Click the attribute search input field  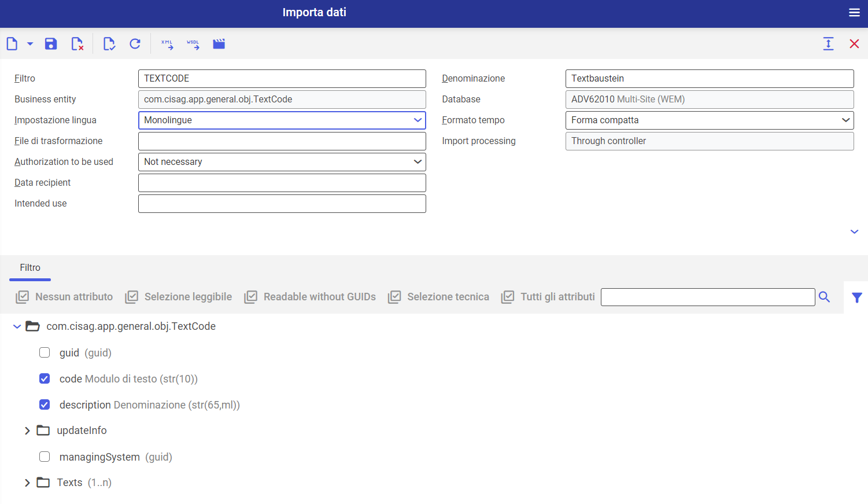(x=708, y=297)
